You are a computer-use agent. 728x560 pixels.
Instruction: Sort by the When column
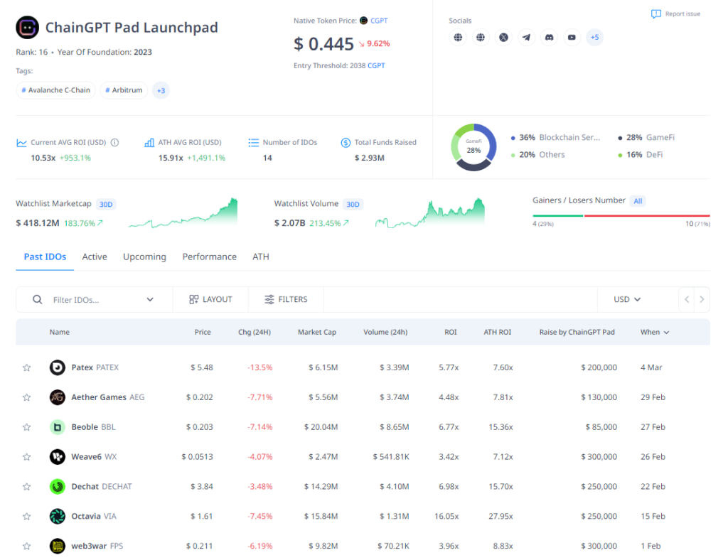(655, 332)
